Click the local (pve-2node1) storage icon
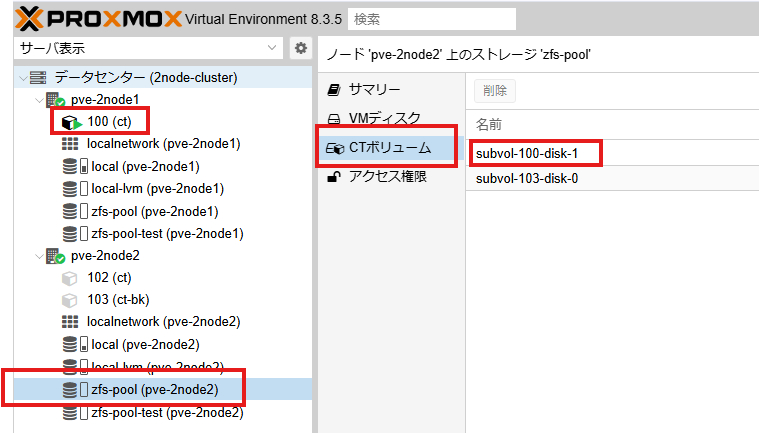 [75, 166]
